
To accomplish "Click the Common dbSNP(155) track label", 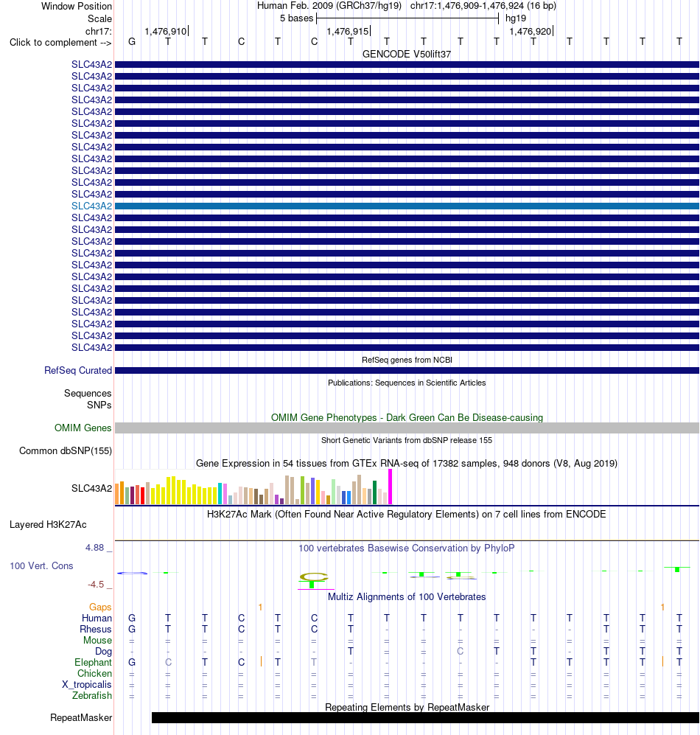I will pyautogui.click(x=66, y=451).
